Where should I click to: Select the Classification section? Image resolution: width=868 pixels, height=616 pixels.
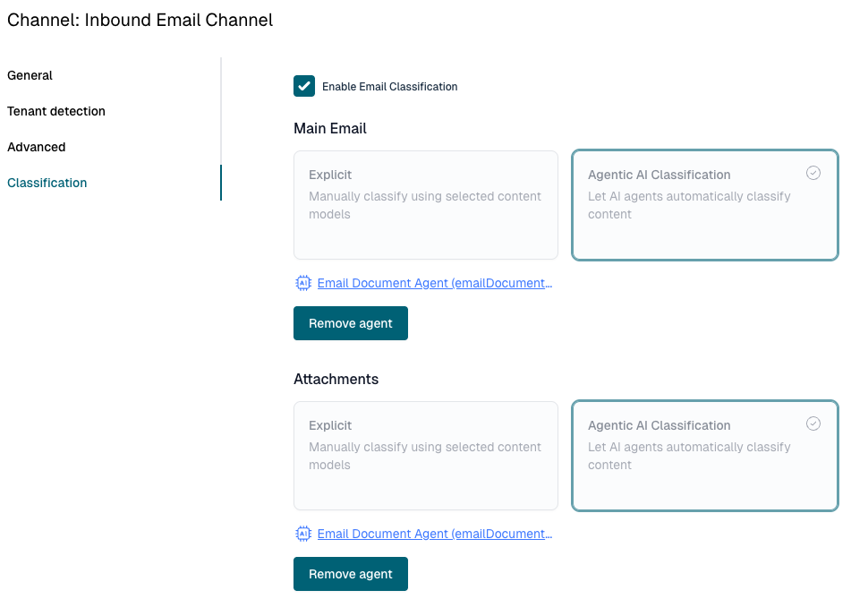coord(47,183)
